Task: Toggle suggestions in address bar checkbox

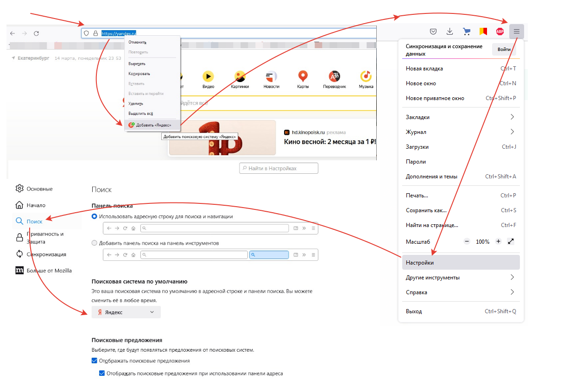Action: tap(102, 373)
